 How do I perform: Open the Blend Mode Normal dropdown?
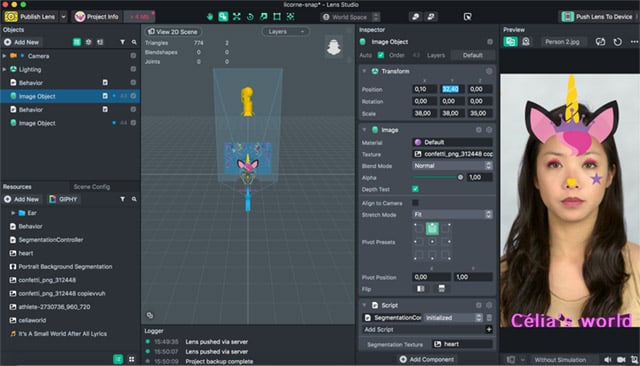click(x=452, y=166)
